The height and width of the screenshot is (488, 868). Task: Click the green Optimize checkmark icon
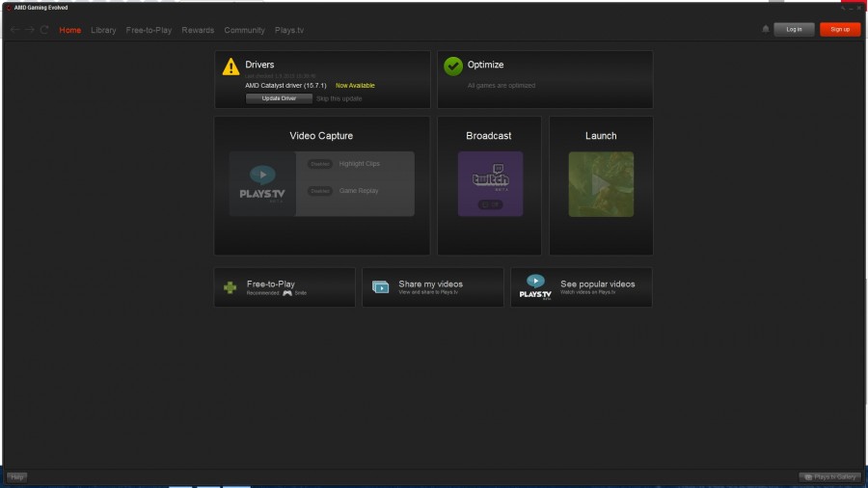(452, 66)
